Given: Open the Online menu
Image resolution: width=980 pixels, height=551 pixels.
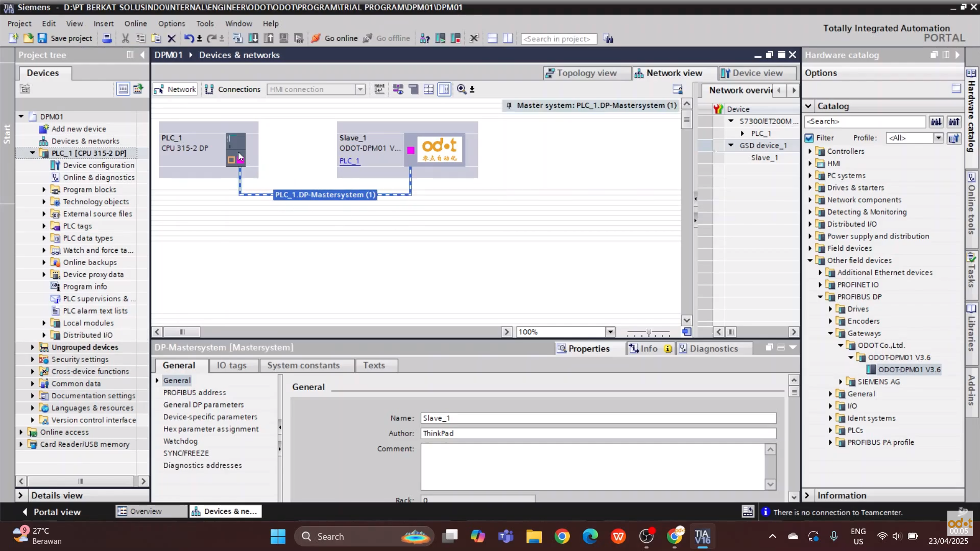Looking at the screenshot, I should coord(135,23).
